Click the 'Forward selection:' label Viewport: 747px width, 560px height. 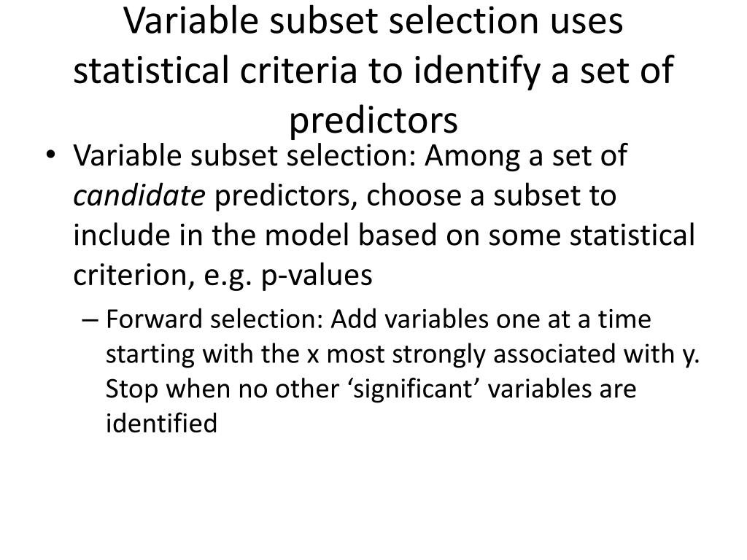(214, 319)
